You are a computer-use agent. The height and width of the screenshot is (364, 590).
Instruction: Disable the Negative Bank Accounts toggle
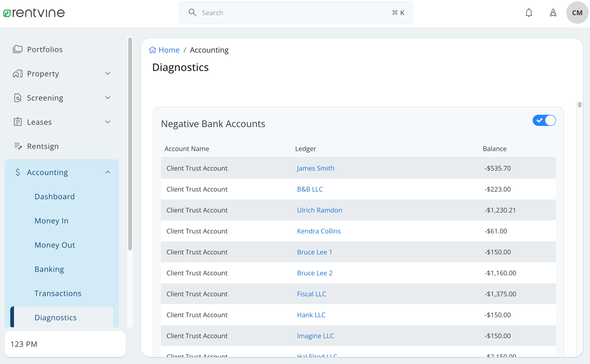(x=544, y=120)
